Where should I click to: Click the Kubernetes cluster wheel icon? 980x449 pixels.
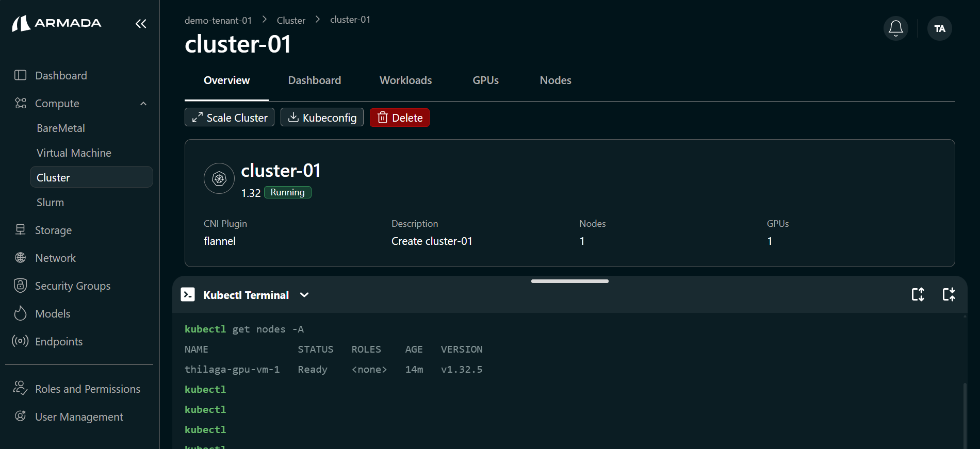[219, 178]
